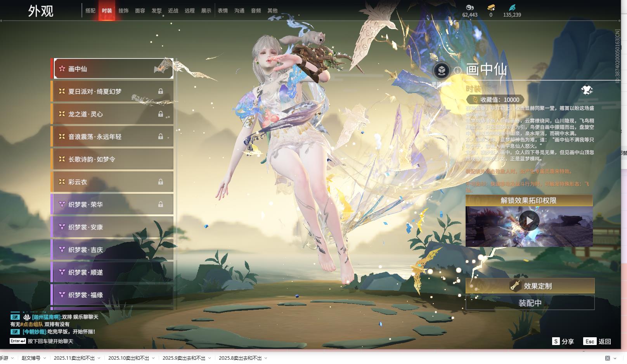
Task: Click the purple rarity icon on 织梦裳·安康
Action: (x=62, y=227)
